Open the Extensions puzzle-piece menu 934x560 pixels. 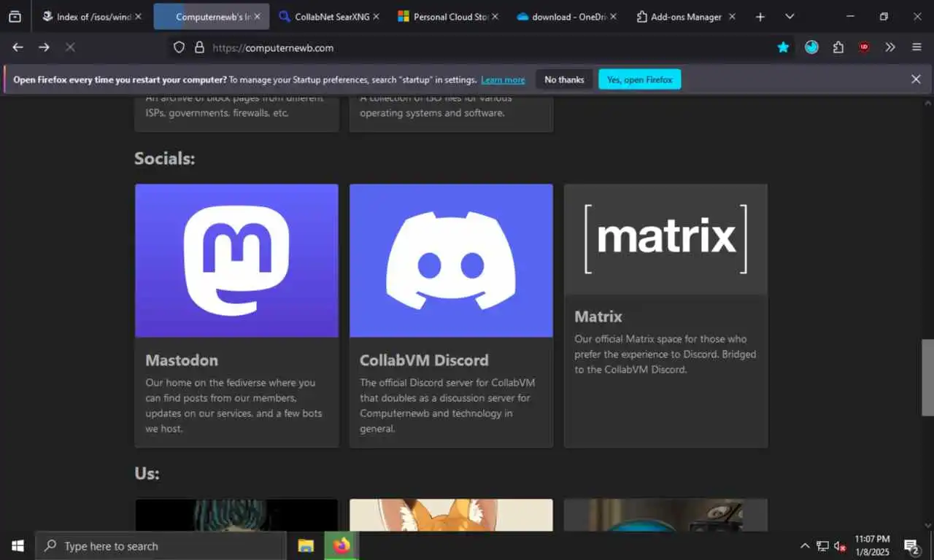(838, 47)
